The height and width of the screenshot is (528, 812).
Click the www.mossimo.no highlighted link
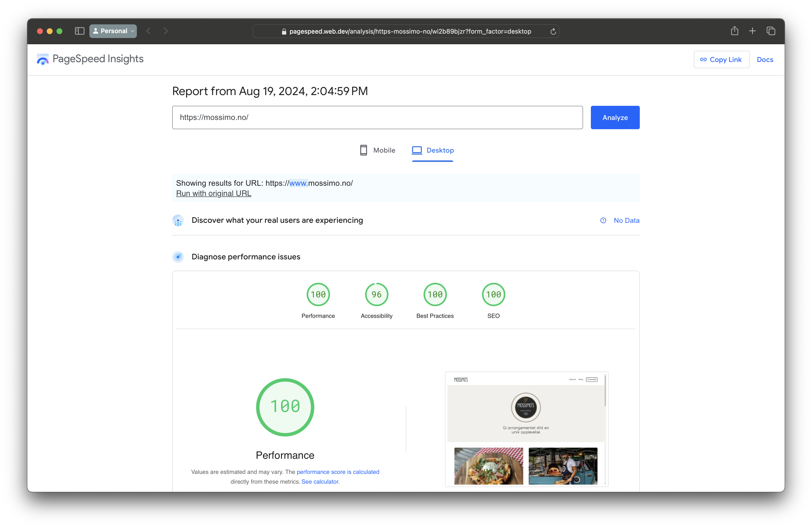299,183
